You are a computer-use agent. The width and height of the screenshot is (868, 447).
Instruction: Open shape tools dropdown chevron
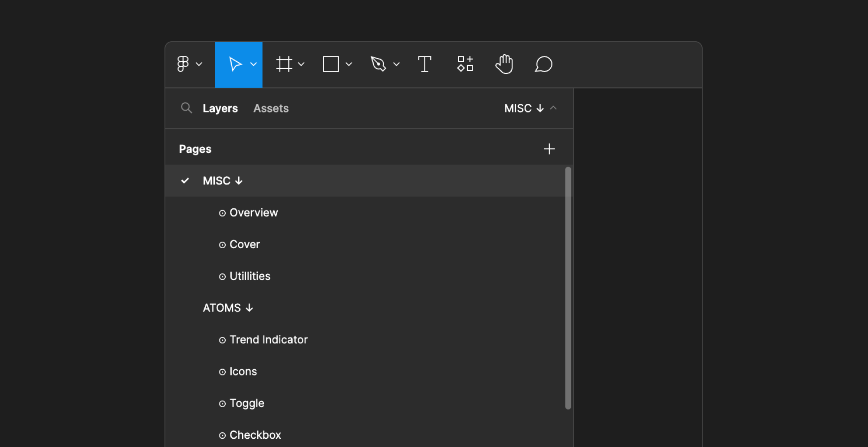click(349, 64)
